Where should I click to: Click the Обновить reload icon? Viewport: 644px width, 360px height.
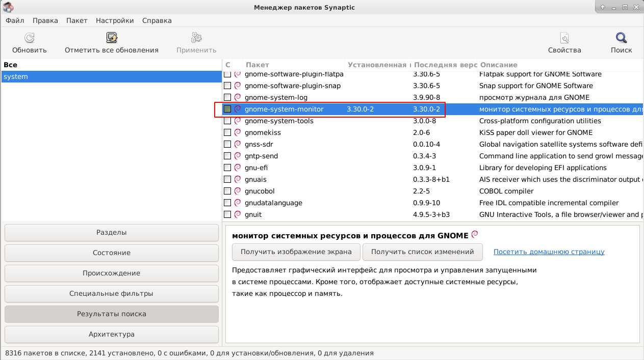[x=30, y=38]
